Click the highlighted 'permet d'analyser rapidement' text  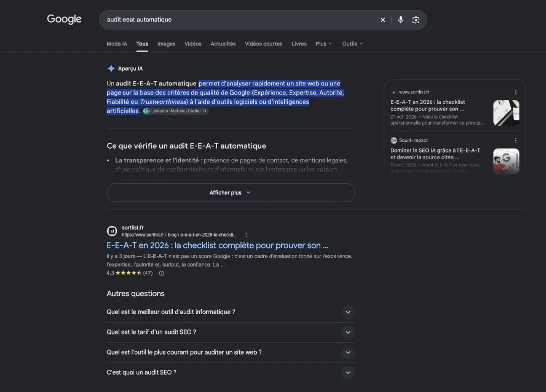coord(225,97)
